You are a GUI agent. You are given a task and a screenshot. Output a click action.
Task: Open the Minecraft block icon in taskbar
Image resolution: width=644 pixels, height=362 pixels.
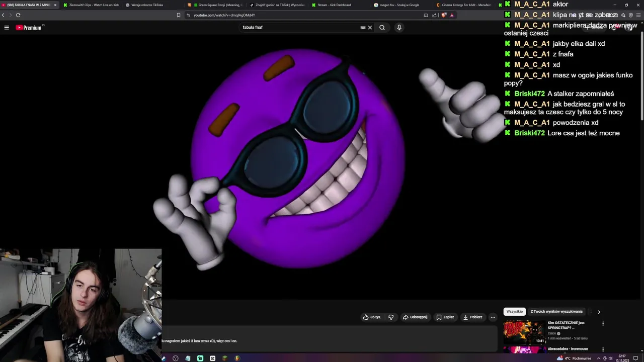click(225, 358)
